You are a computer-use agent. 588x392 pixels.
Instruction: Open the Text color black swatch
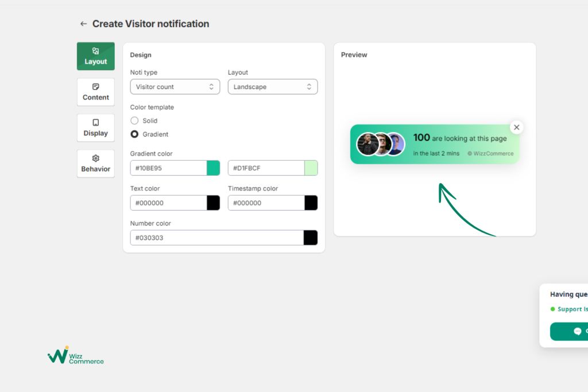point(214,203)
